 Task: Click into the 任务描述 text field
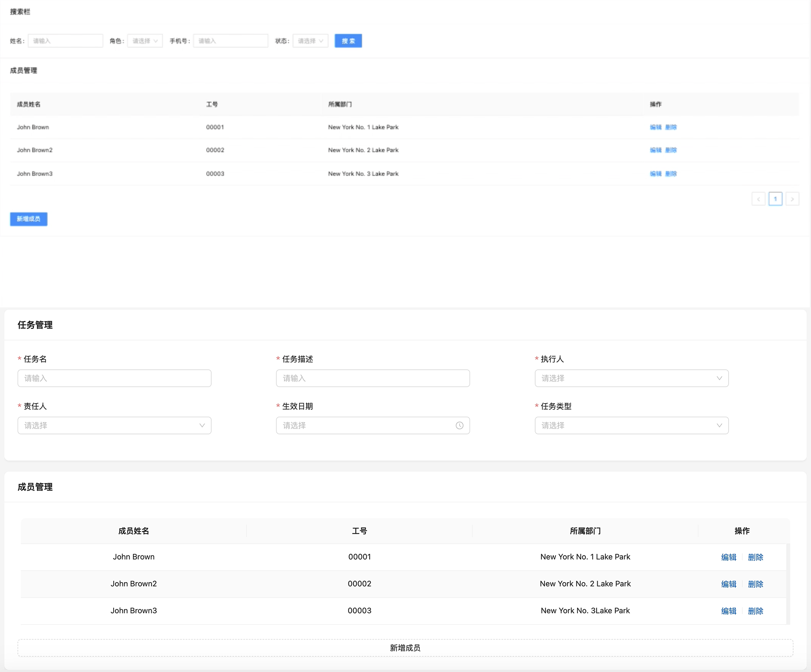pos(373,378)
